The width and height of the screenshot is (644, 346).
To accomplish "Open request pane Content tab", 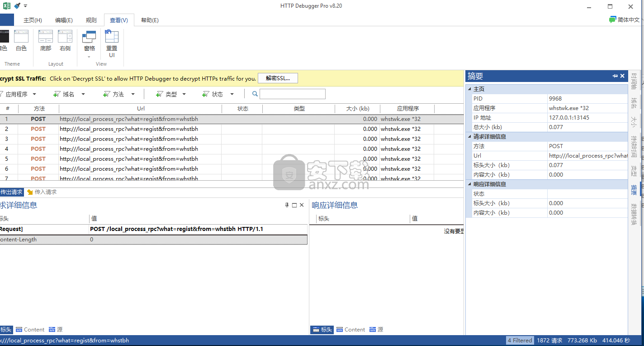I will click(x=30, y=330).
